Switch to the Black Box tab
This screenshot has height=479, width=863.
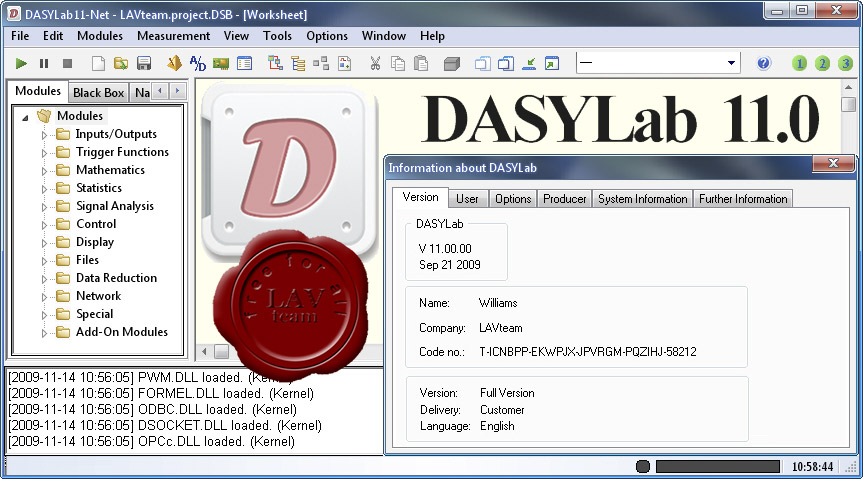point(99,92)
